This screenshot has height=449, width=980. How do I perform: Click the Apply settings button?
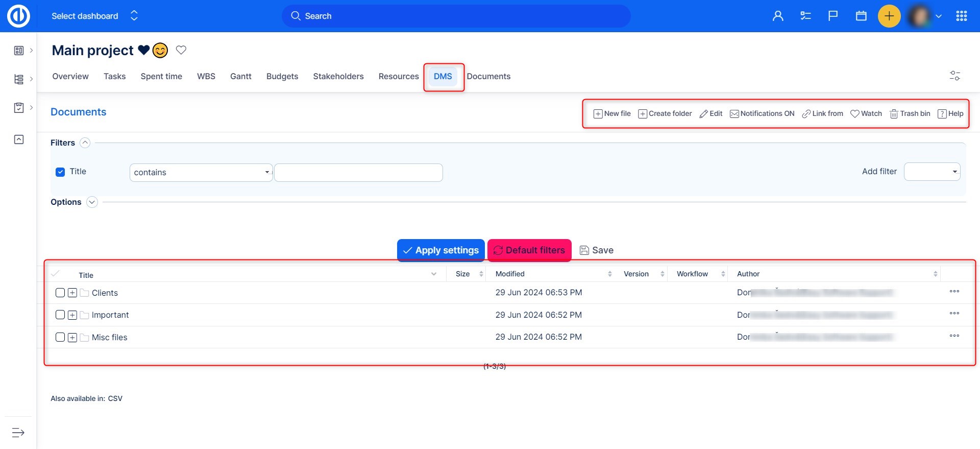441,250
